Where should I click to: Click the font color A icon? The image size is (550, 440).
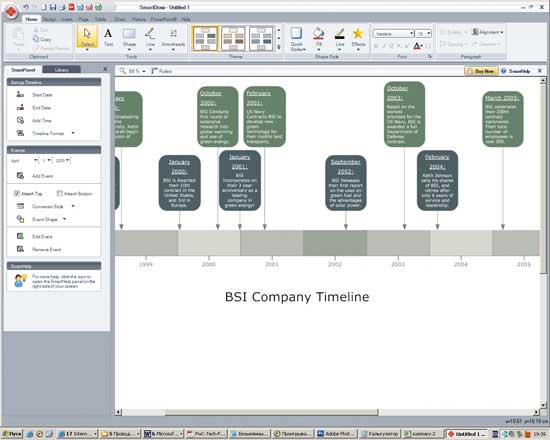pyautogui.click(x=417, y=46)
